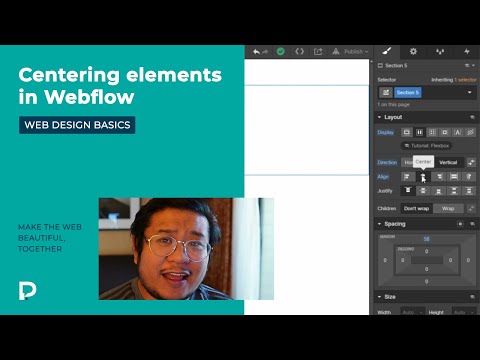This screenshot has height=360, width=480.
Task: Click the WEB DESIGN BASICS badge
Action: [x=77, y=125]
